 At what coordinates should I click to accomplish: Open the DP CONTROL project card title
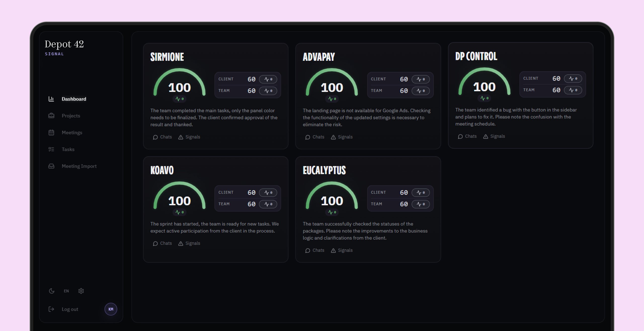[x=476, y=56]
